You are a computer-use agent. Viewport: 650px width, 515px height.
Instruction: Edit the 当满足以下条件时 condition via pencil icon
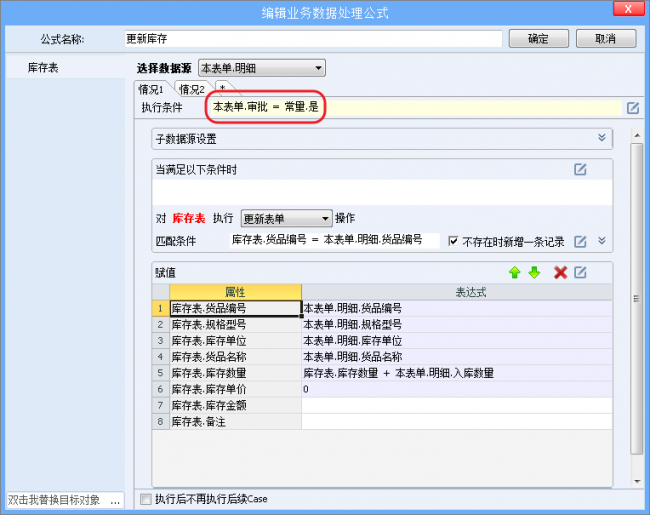pyautogui.click(x=580, y=169)
